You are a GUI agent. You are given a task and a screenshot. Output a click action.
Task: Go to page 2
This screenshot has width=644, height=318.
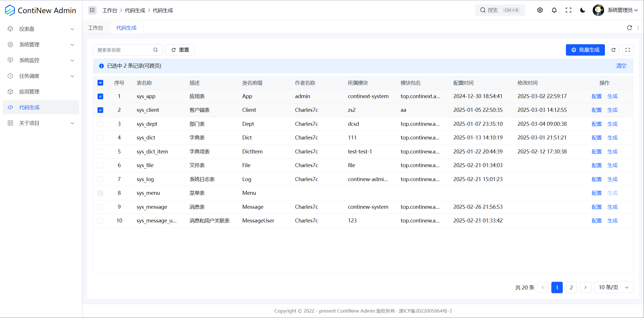(571, 287)
